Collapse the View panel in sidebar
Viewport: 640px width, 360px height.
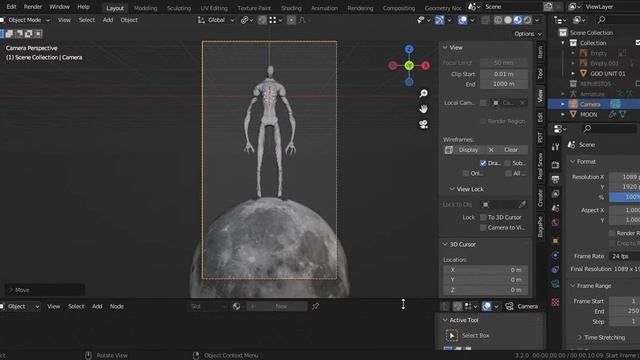pyautogui.click(x=445, y=47)
